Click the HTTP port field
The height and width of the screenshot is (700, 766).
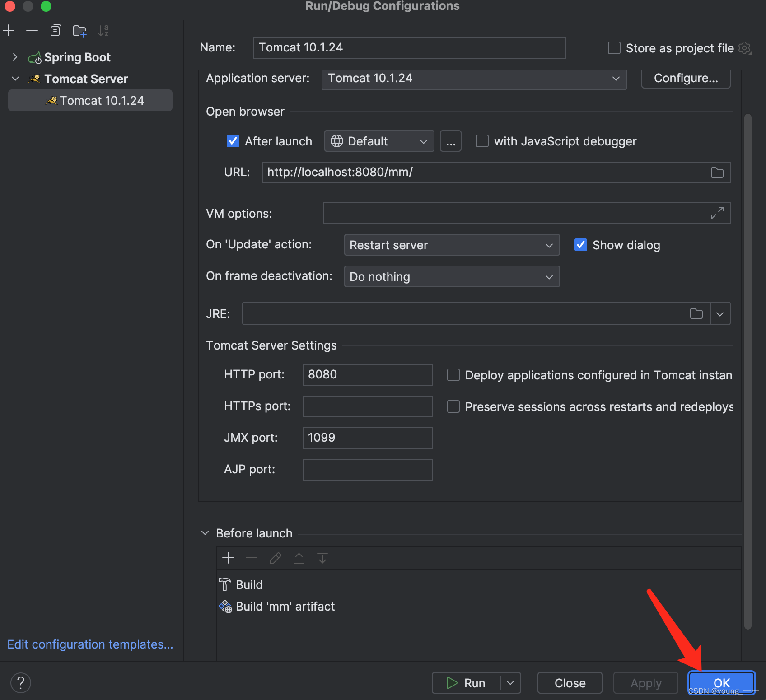coord(368,375)
